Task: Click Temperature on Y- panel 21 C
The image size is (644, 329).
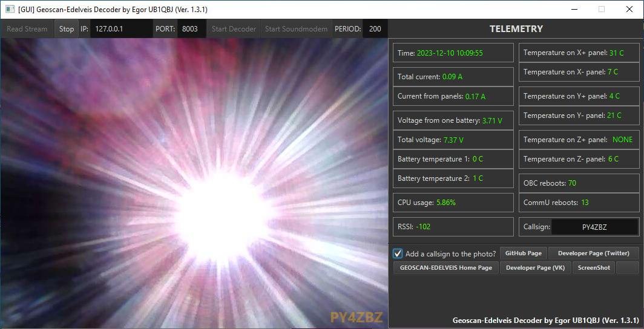Action: tap(614, 116)
